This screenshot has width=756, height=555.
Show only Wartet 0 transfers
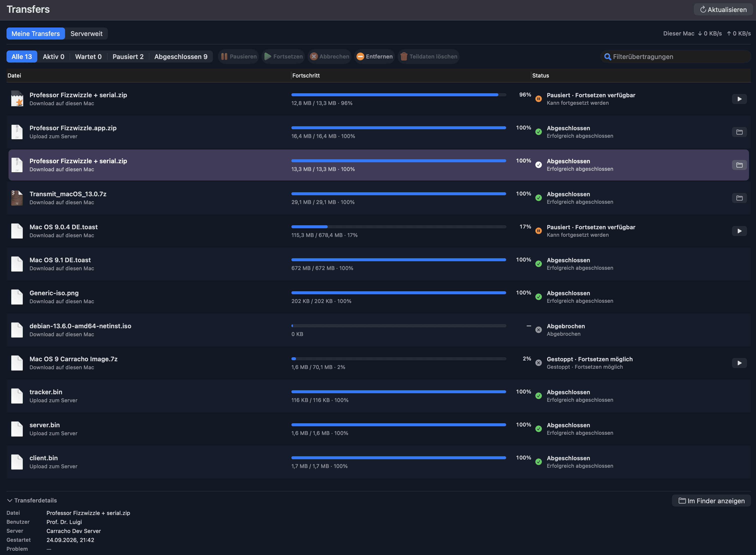click(x=88, y=56)
